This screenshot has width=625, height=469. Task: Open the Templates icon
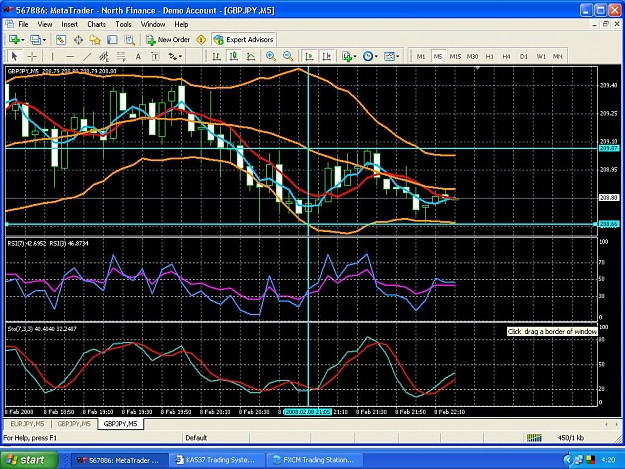(389, 56)
